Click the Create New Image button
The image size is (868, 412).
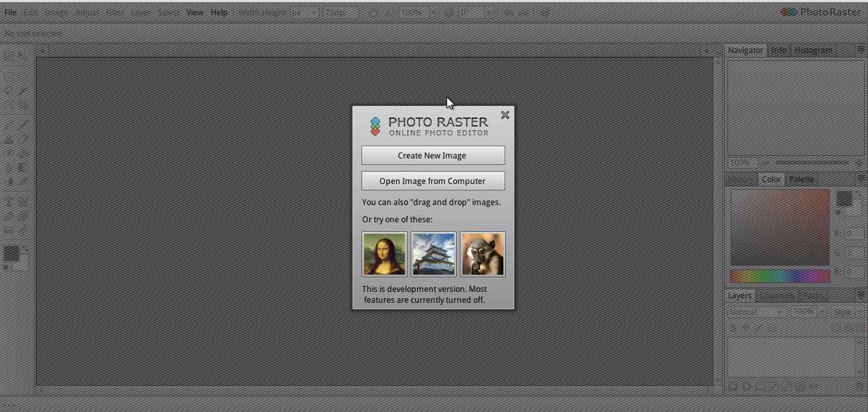pos(433,155)
